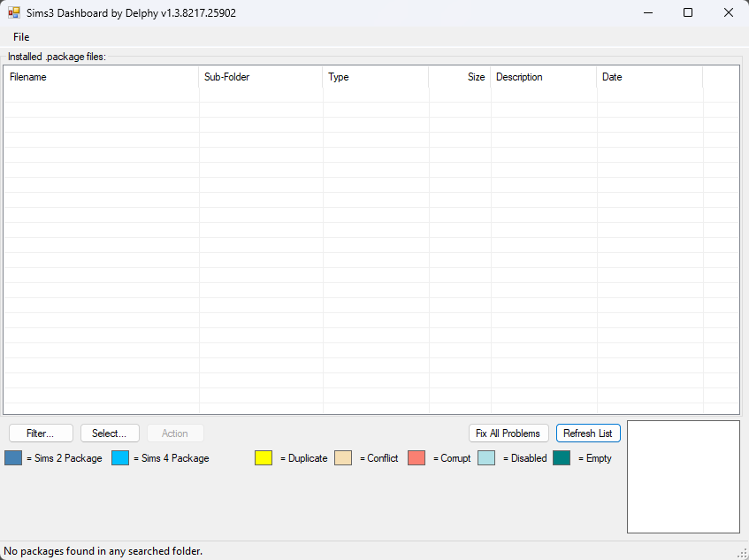749x560 pixels.
Task: Click the yellow Duplicate color swatch
Action: tap(264, 457)
